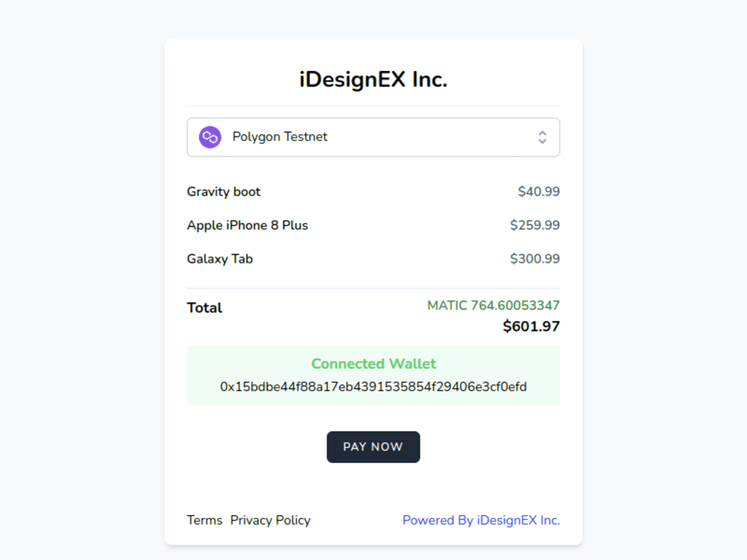Select the Gravity boot line item
This screenshot has height=560, width=747.
coord(223,192)
